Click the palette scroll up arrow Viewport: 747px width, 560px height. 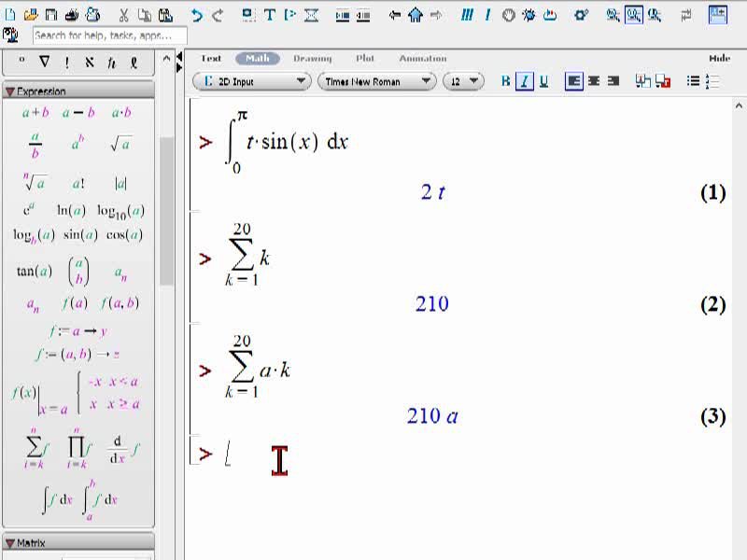pyautogui.click(x=166, y=59)
